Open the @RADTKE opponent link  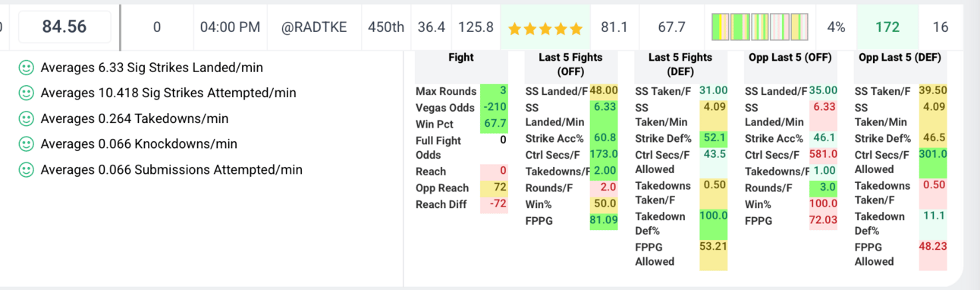pyautogui.click(x=314, y=27)
